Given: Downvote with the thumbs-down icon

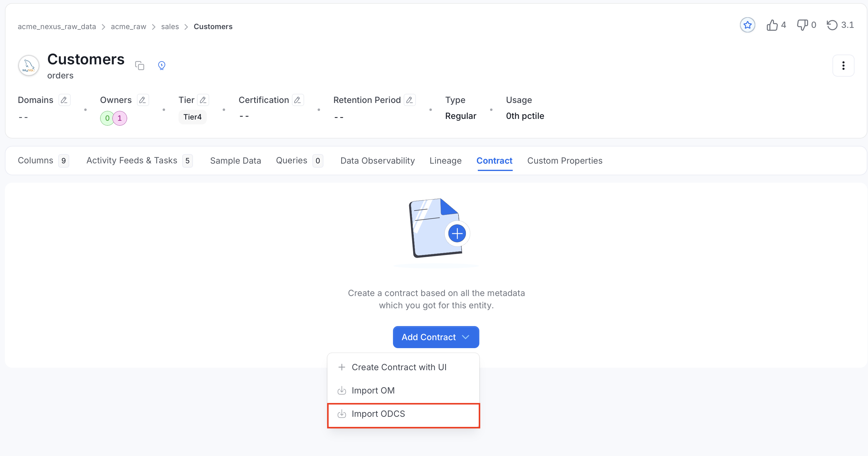Looking at the screenshot, I should 802,25.
